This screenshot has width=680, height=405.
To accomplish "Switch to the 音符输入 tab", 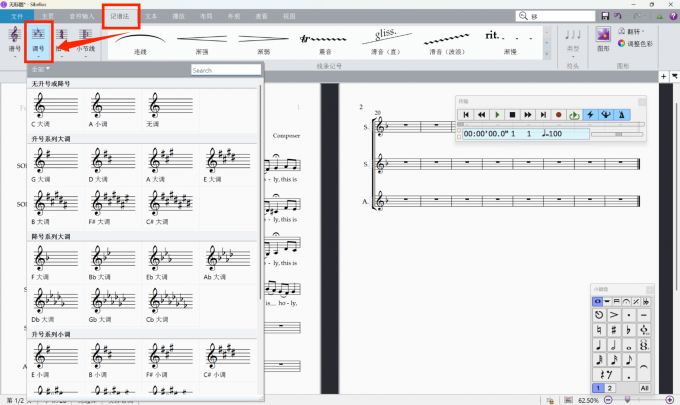I will click(x=82, y=16).
